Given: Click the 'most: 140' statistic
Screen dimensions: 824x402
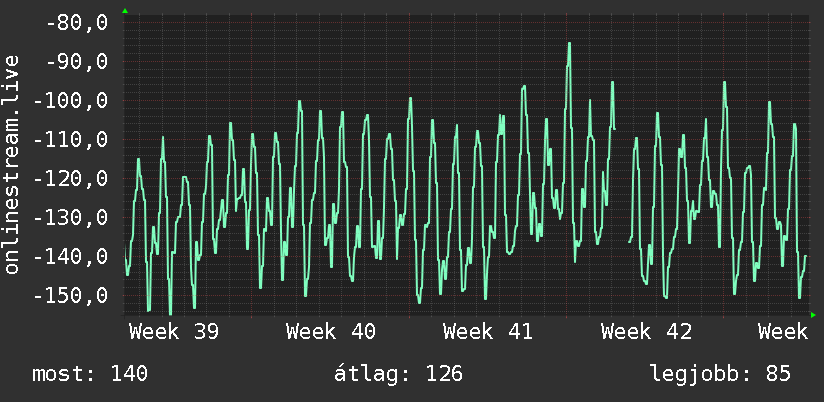Looking at the screenshot, I should click(x=90, y=374).
